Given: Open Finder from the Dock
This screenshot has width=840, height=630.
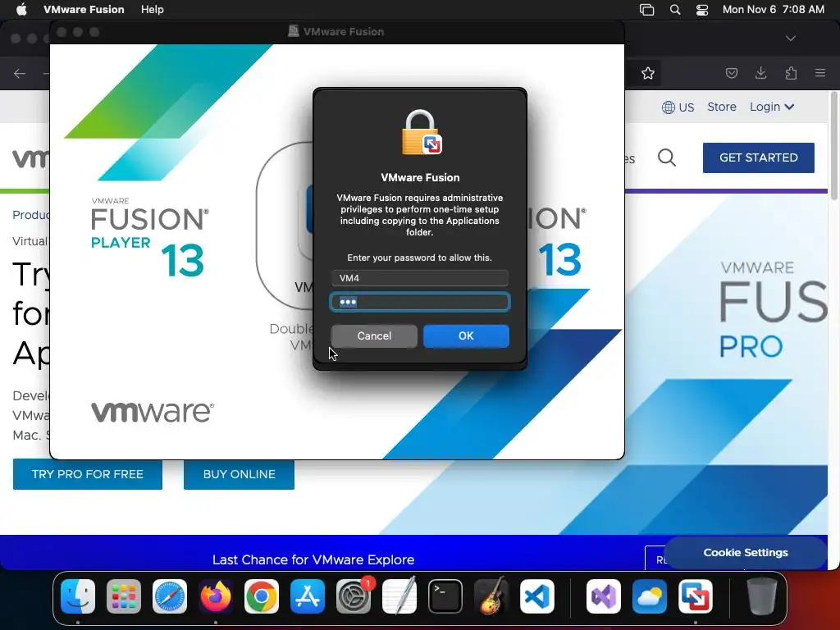Looking at the screenshot, I should pyautogui.click(x=78, y=596).
